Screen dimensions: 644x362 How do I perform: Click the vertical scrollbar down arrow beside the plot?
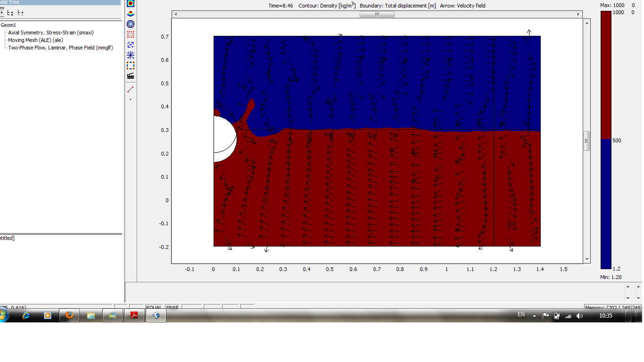pos(587,259)
